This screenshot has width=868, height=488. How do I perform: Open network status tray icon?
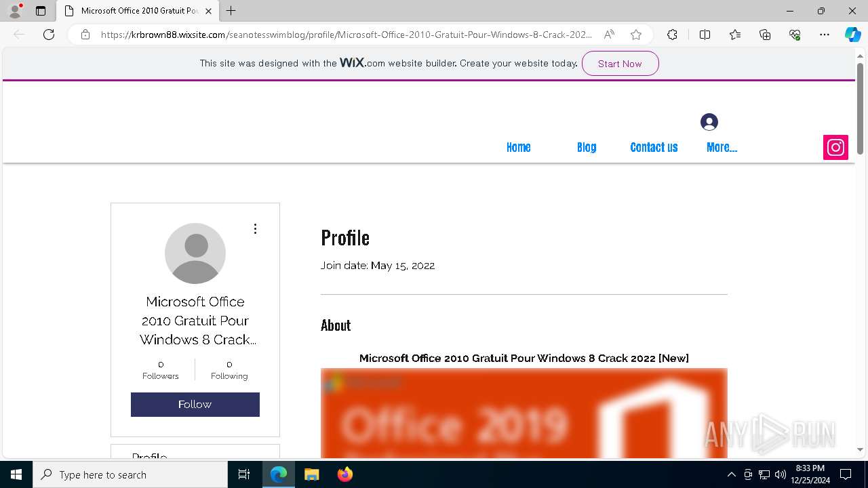coord(764,474)
